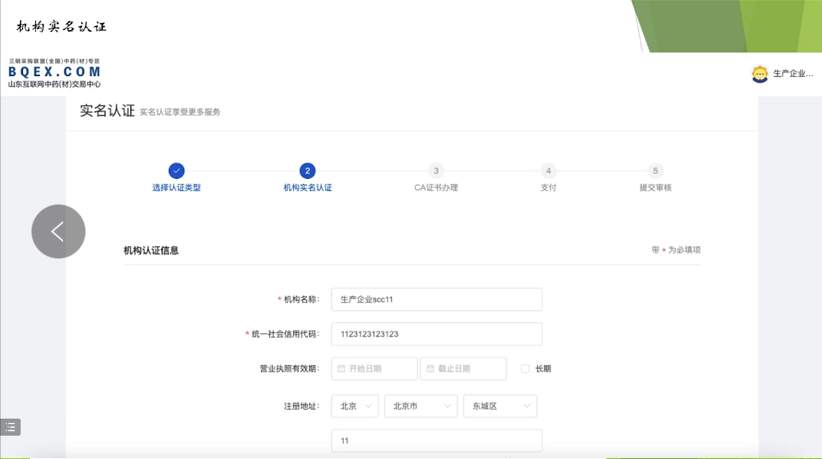The height and width of the screenshot is (459, 822).
Task: Select the 机构实名认证 step label
Action: (307, 188)
